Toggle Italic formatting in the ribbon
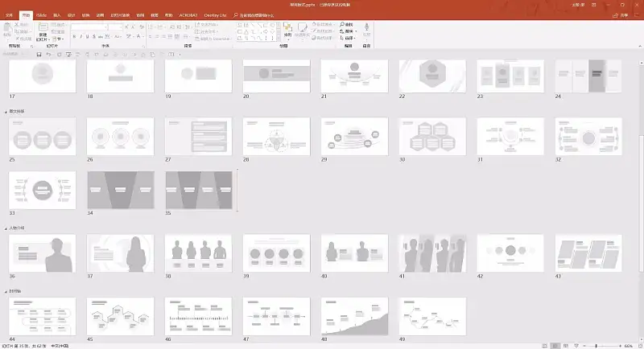Image resolution: width=644 pixels, height=349 pixels. click(x=81, y=36)
